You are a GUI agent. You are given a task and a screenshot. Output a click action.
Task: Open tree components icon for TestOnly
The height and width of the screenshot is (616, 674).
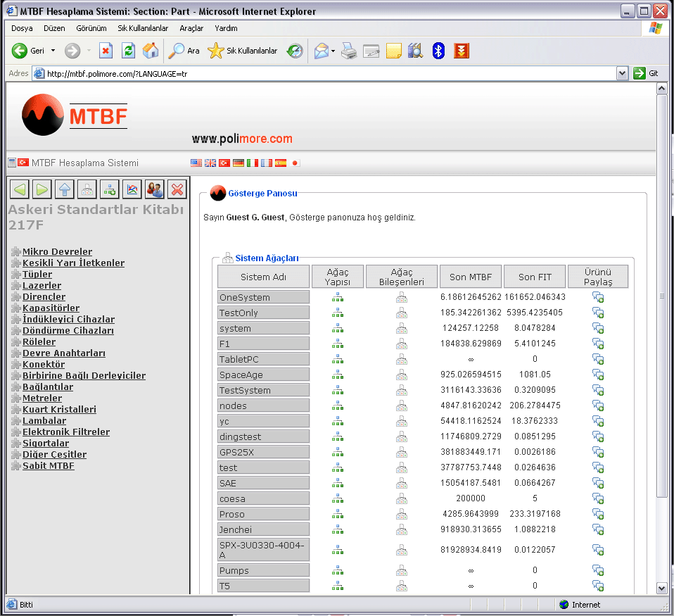(402, 313)
